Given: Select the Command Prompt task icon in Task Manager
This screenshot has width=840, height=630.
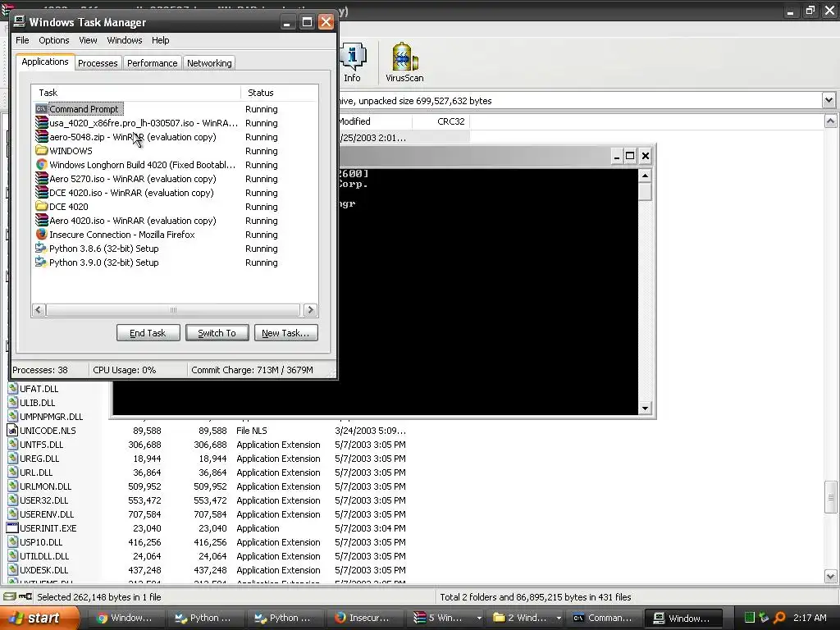Looking at the screenshot, I should pos(41,109).
